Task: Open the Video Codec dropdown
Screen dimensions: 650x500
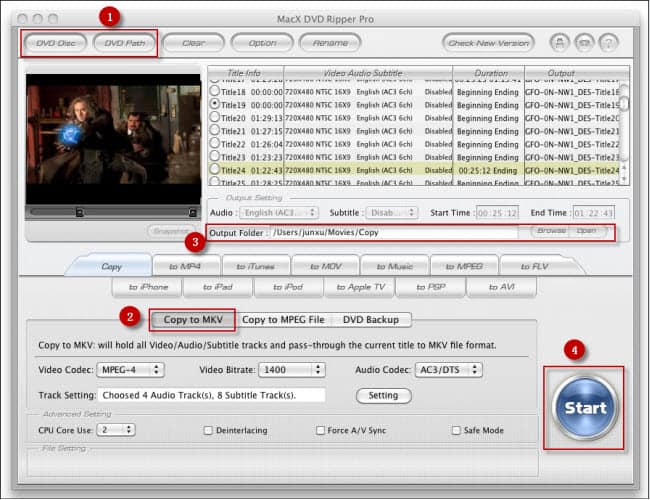Action: pyautogui.click(x=131, y=370)
